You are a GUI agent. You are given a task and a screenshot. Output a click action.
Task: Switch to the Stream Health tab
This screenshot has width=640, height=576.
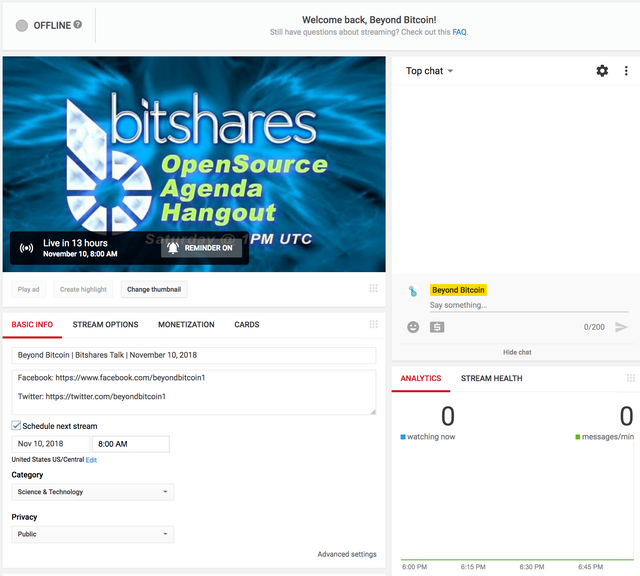491,378
